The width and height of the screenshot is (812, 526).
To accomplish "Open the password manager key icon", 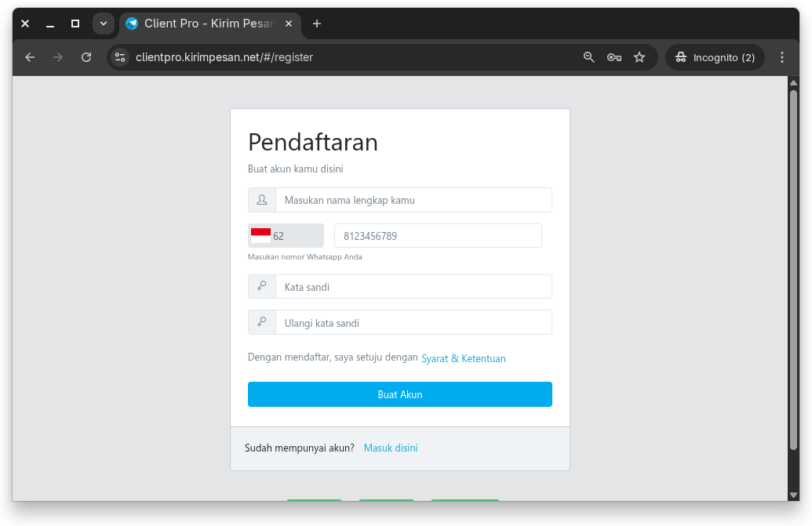I will click(614, 57).
